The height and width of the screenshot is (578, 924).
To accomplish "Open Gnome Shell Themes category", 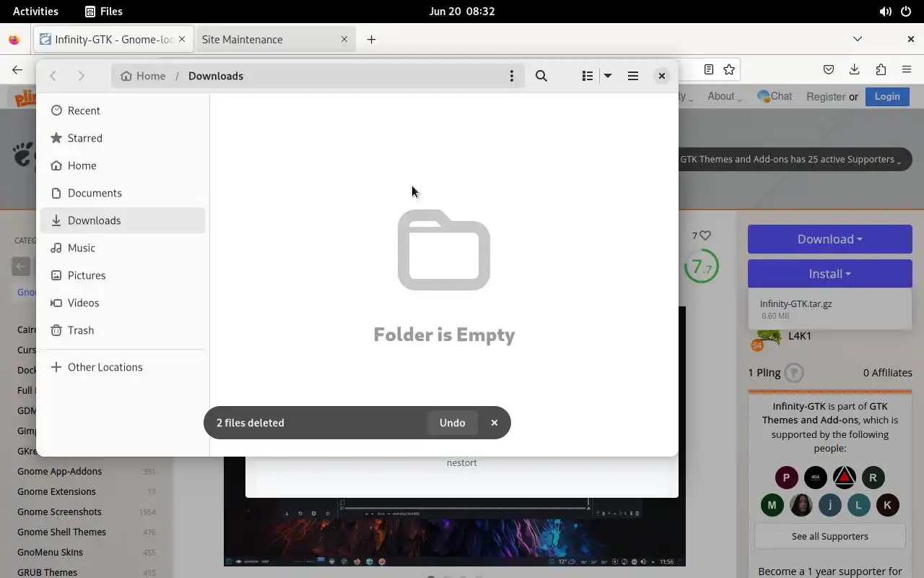I will (61, 532).
